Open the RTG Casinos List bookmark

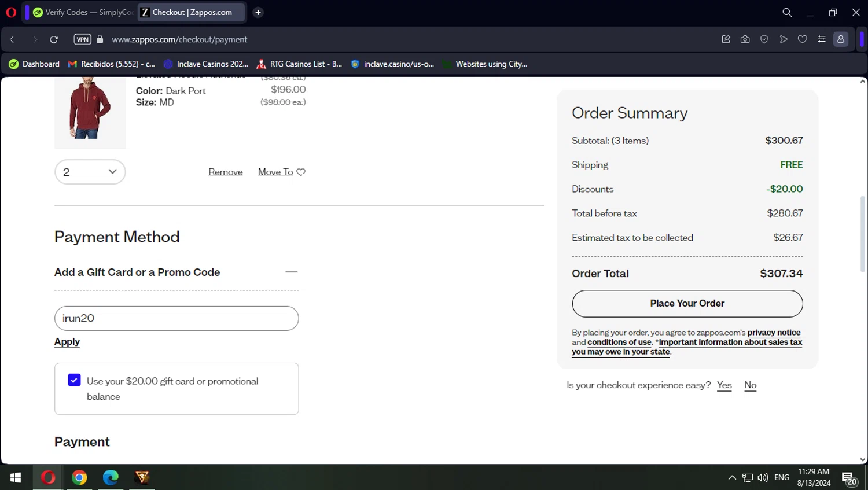300,64
